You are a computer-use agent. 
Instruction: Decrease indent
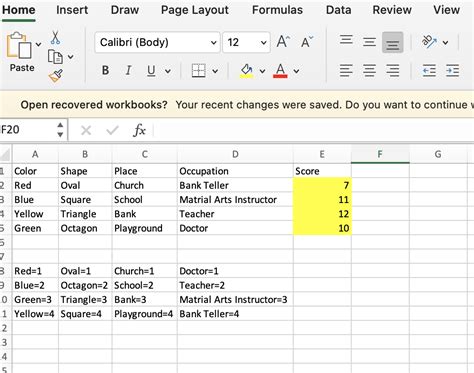(x=429, y=70)
